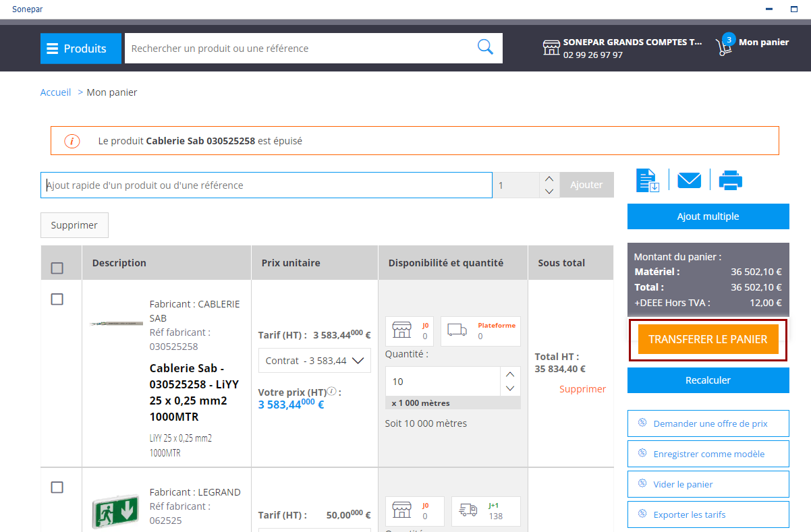This screenshot has width=811, height=532.
Task: Decrease quick-add quantity with down arrow
Action: tap(549, 191)
